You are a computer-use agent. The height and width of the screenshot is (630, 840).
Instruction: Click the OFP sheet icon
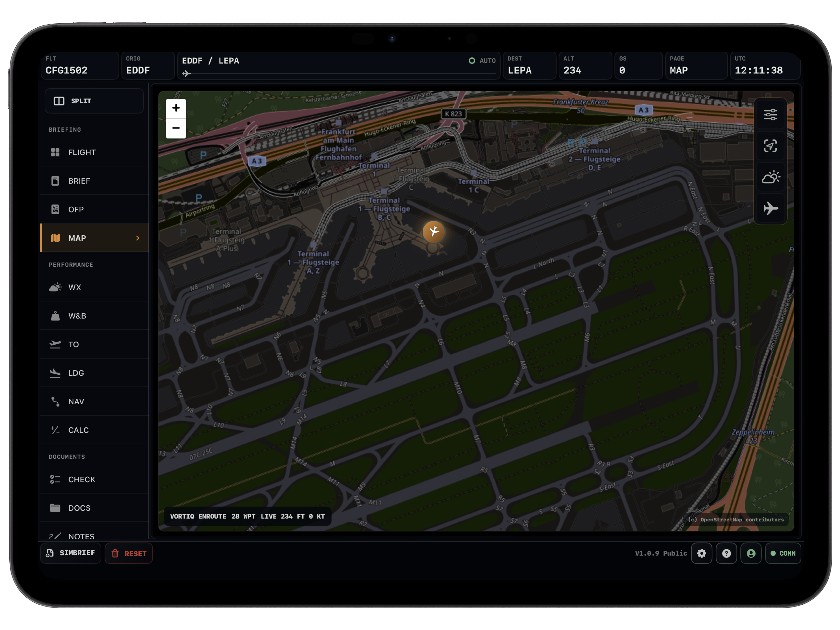[x=55, y=209]
